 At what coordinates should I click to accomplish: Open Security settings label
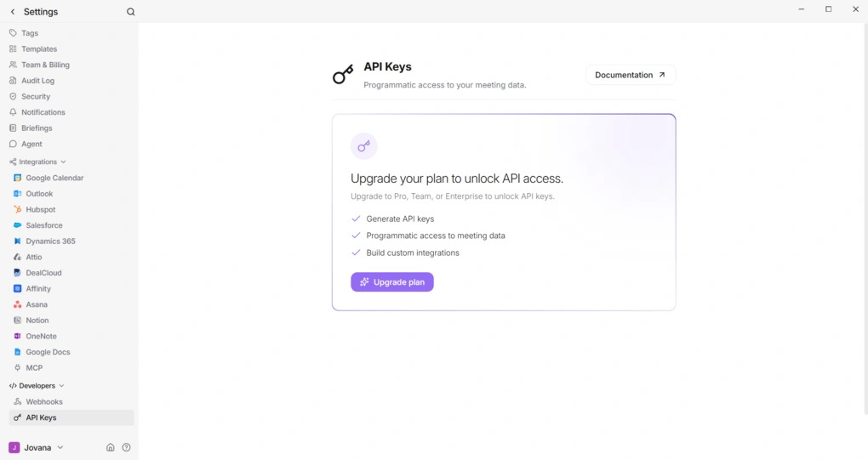pos(36,96)
